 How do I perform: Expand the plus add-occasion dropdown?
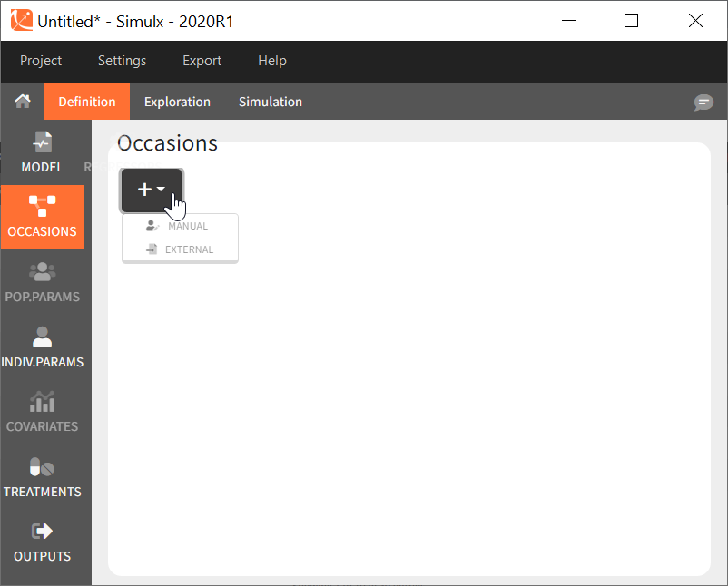coord(152,190)
